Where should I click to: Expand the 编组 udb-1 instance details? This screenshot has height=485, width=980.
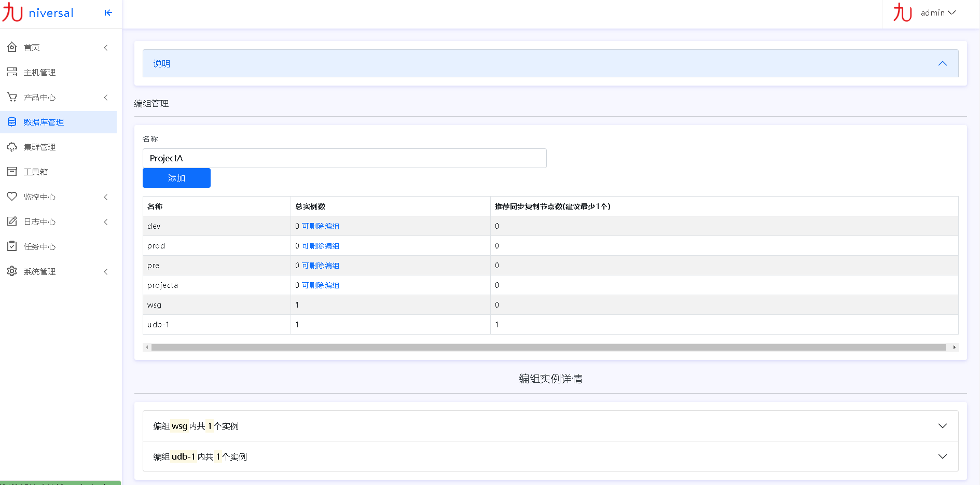click(942, 456)
